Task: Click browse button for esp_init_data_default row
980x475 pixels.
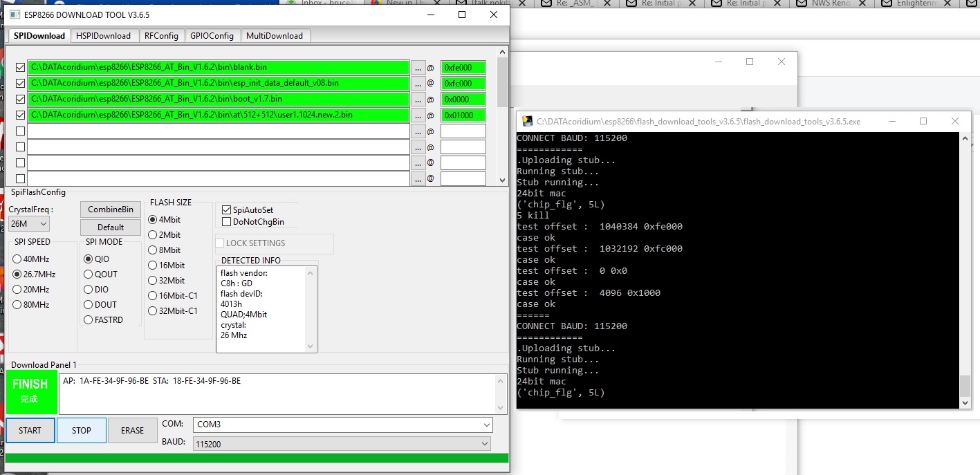Action: (418, 84)
